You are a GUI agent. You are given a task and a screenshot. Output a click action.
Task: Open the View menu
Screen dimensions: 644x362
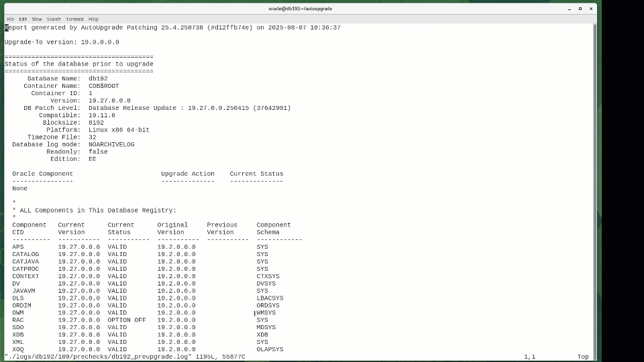coord(37,19)
